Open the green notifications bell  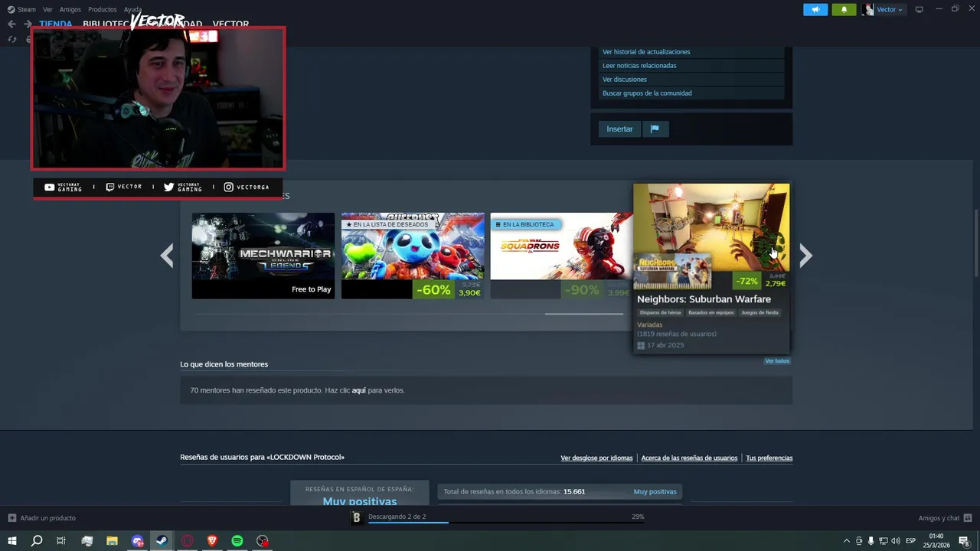point(844,9)
